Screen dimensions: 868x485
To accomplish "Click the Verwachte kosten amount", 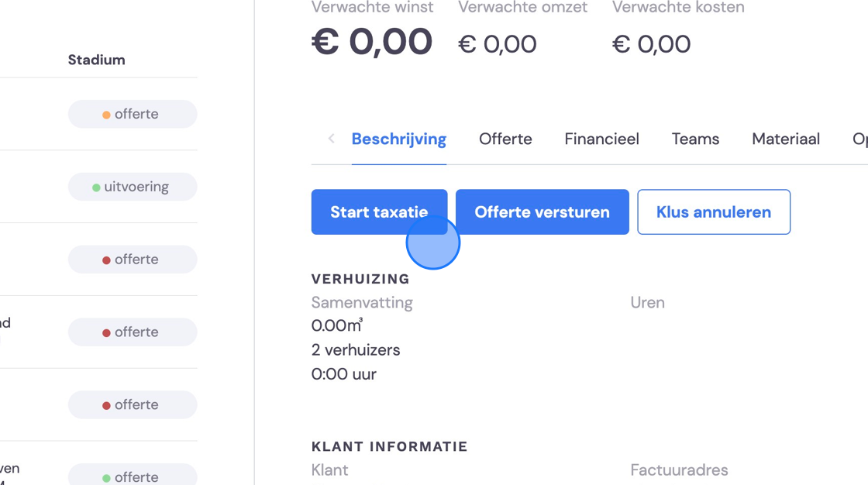I will tap(651, 44).
